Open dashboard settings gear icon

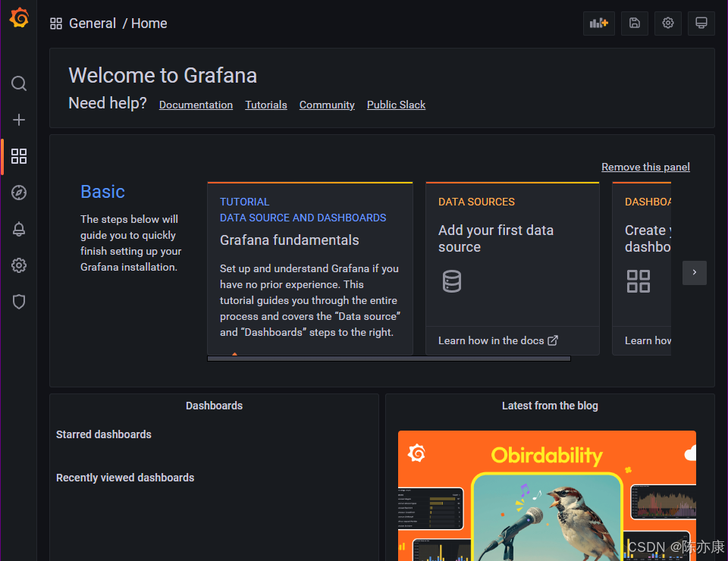tap(668, 24)
